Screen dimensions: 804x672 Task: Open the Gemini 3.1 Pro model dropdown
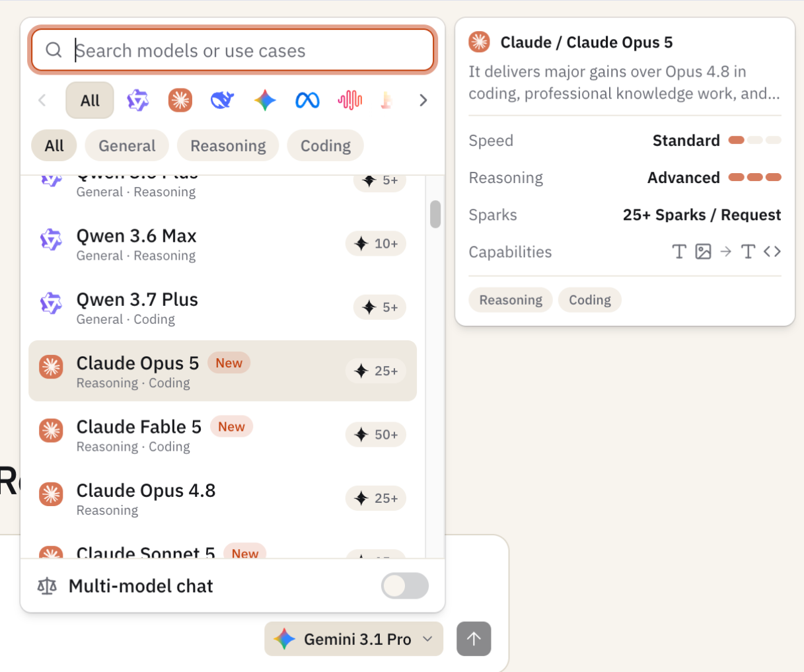353,639
